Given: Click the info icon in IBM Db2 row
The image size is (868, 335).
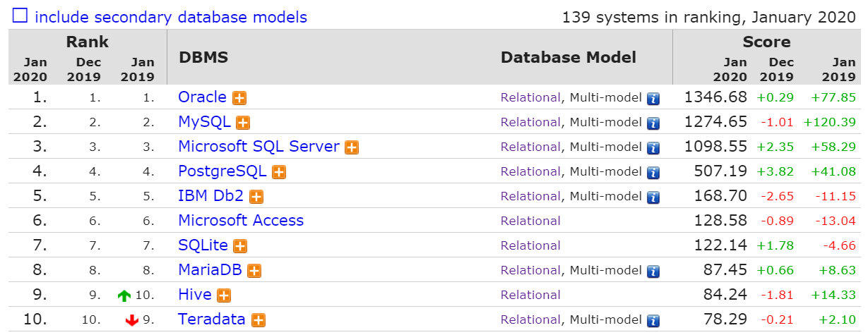Looking at the screenshot, I should pyautogui.click(x=653, y=197).
